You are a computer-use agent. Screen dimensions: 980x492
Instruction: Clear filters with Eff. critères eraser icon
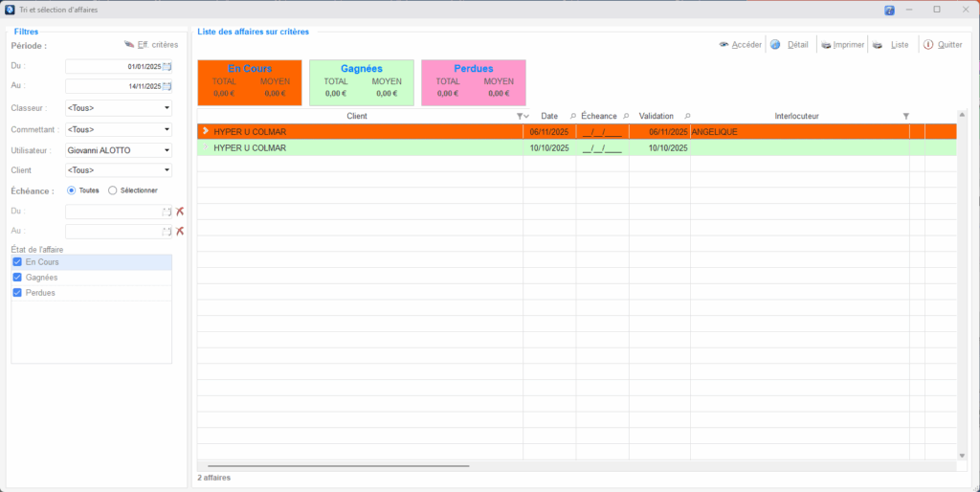point(129,45)
